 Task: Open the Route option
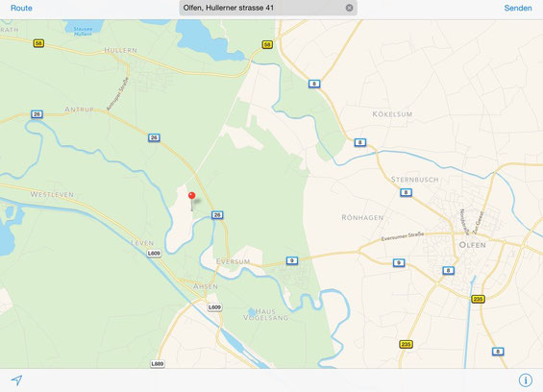tap(21, 8)
